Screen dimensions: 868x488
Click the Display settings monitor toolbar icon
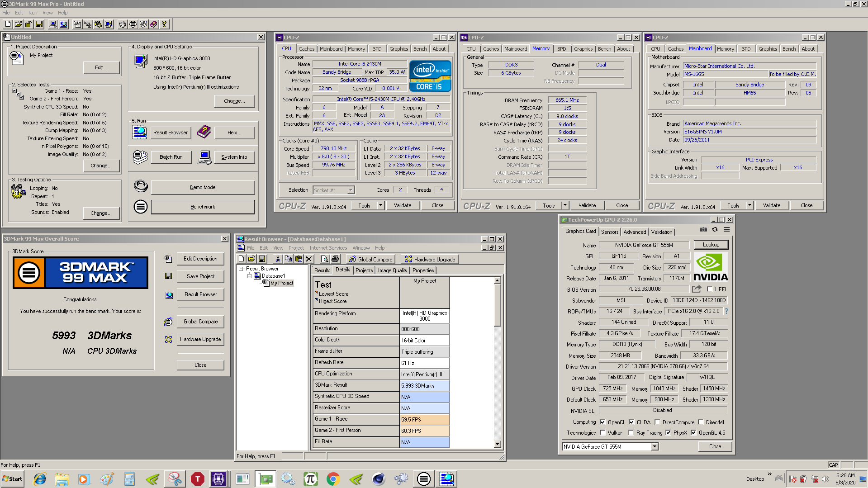[109, 24]
